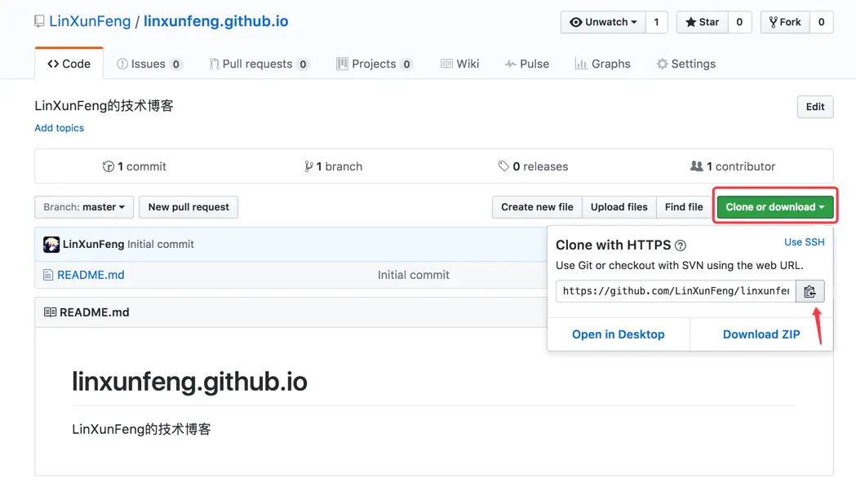856x504 pixels.
Task: Open the Wiki tab
Action: click(x=459, y=64)
